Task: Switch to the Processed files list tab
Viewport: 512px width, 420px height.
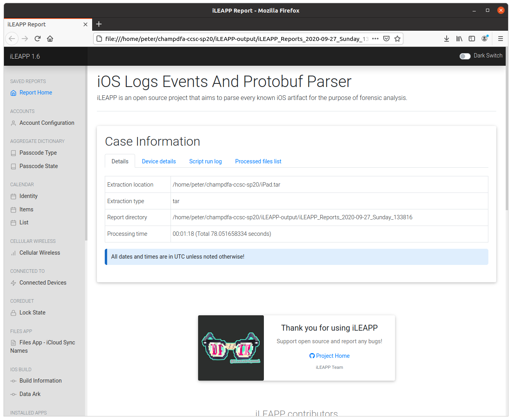Action: [258, 161]
